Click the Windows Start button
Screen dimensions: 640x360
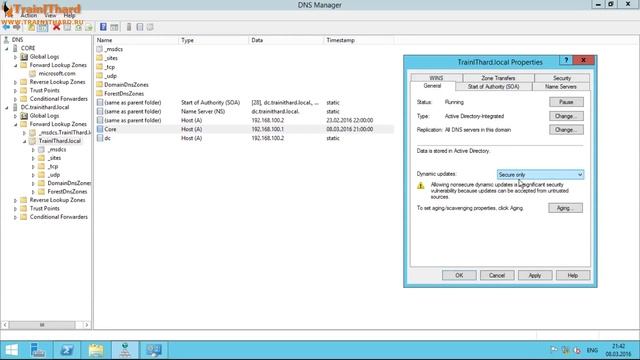click(11, 350)
